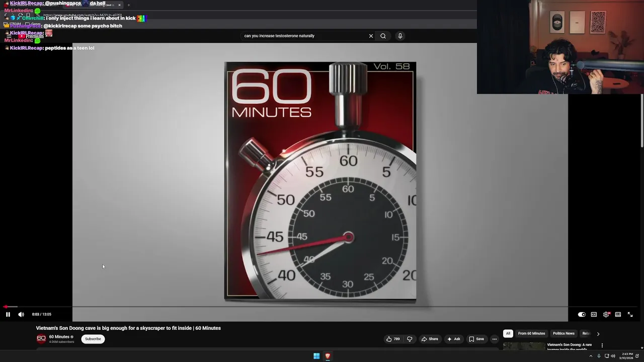
Task: Show hidden system tray icons
Action: 591,356
